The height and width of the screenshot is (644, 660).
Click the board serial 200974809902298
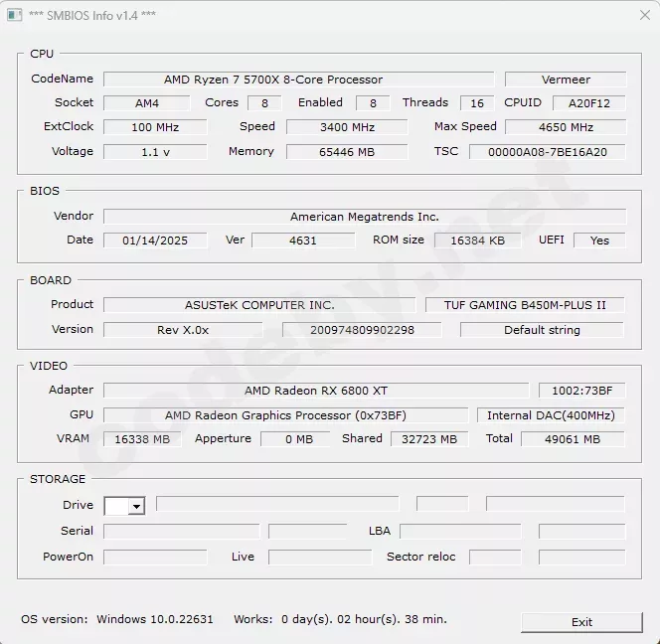(x=362, y=330)
